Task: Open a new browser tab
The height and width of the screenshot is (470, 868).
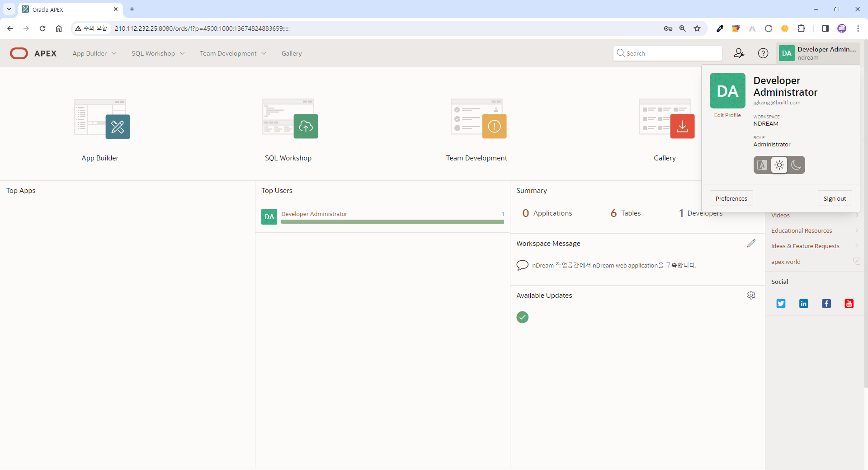Action: pyautogui.click(x=132, y=9)
